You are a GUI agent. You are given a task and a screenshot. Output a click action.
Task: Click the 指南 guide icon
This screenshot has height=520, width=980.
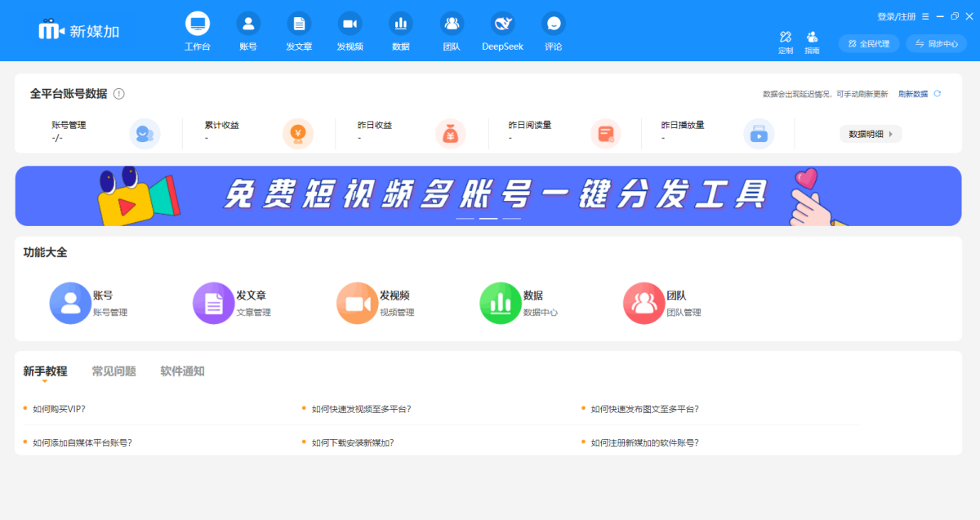click(813, 42)
